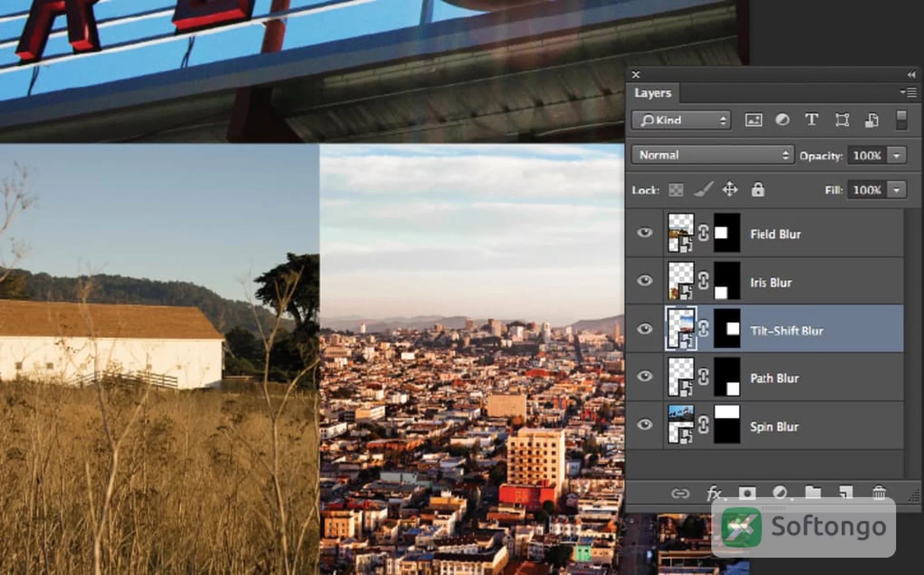Lock image pixels with brush icon
924x575 pixels.
[703, 190]
